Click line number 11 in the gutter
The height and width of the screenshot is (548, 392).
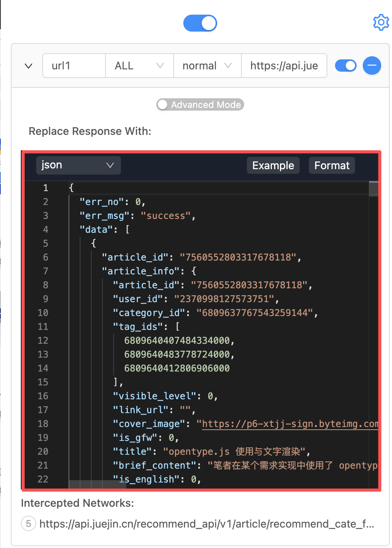tap(43, 327)
